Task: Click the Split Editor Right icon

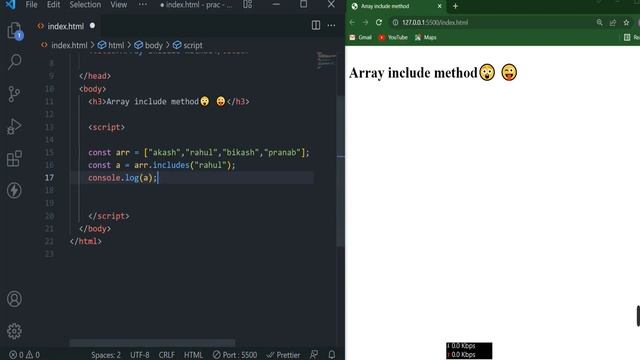Action: click(x=316, y=25)
